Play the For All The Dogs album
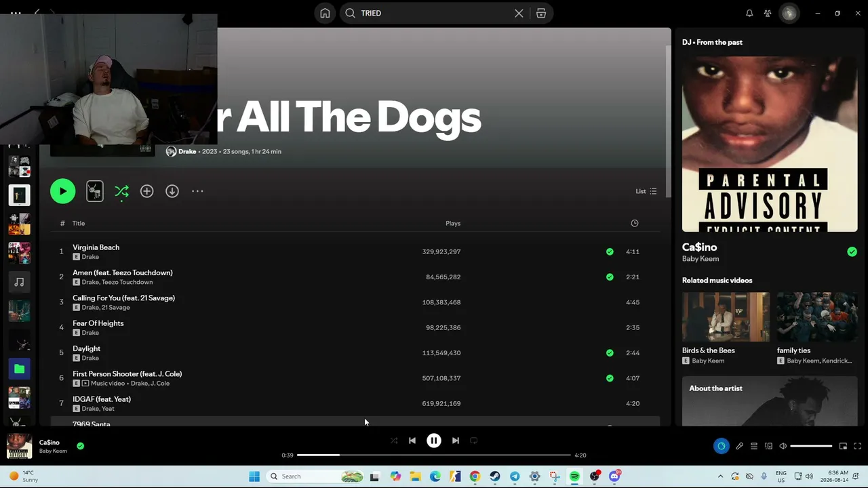The width and height of the screenshot is (868, 488). coord(62,191)
